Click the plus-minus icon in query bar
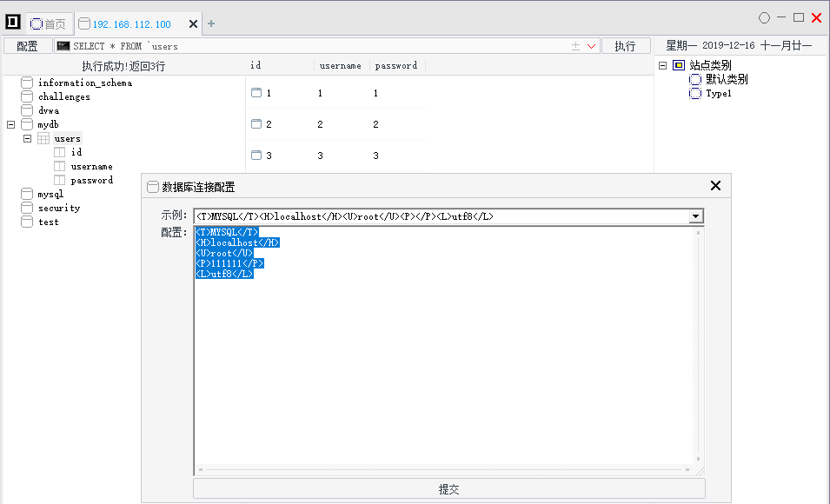 pyautogui.click(x=576, y=46)
